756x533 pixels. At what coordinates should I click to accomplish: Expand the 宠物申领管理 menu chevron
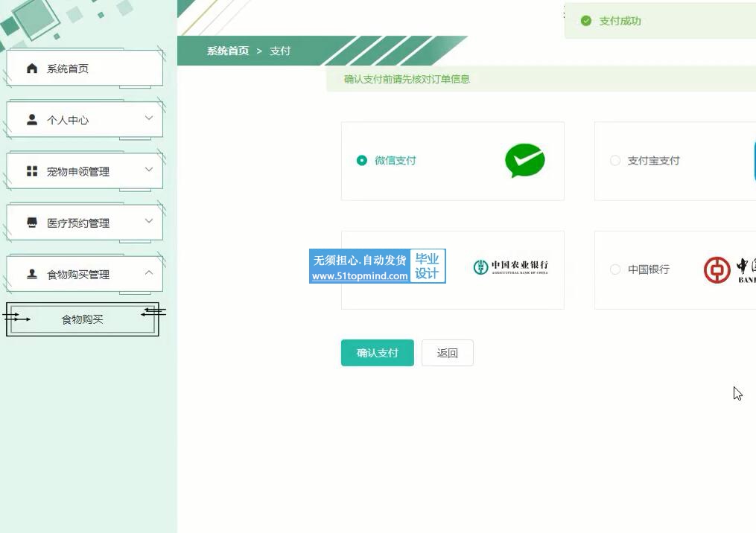point(149,170)
